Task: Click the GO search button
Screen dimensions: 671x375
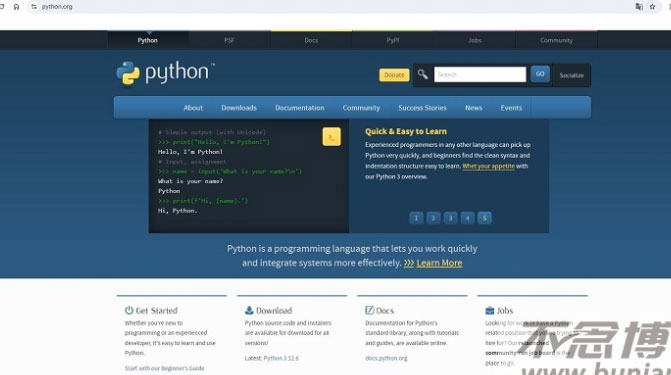Action: click(540, 74)
